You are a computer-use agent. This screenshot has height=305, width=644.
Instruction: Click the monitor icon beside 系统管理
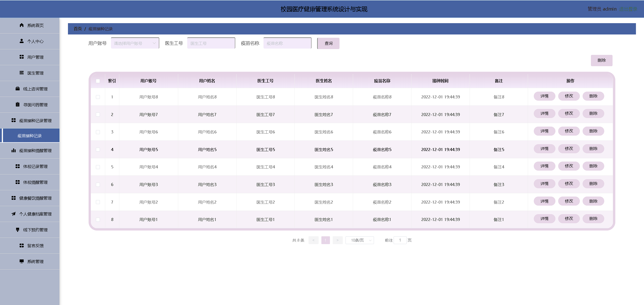pos(22,261)
